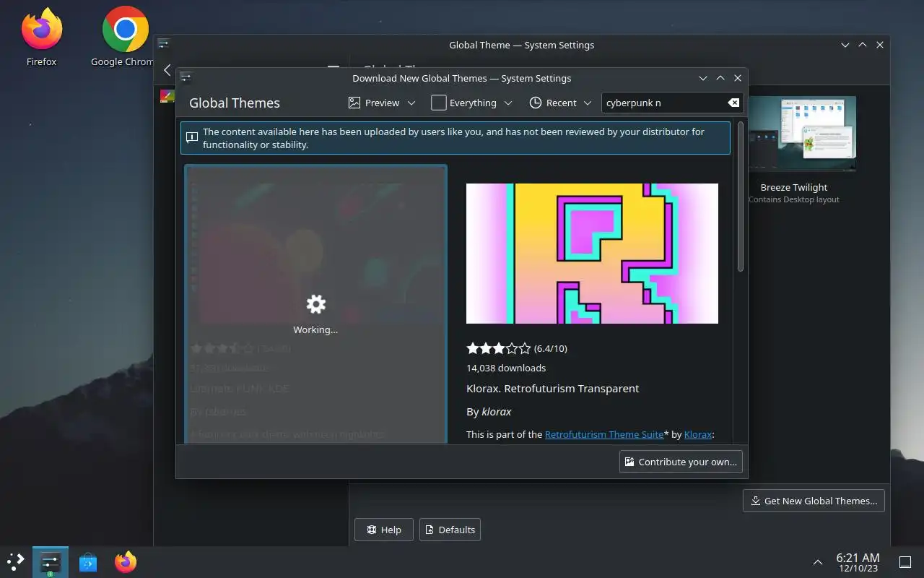The image size is (924, 578).
Task: Click the 'Klorax. Retrofuturism Transparent' title
Action: [x=553, y=388]
